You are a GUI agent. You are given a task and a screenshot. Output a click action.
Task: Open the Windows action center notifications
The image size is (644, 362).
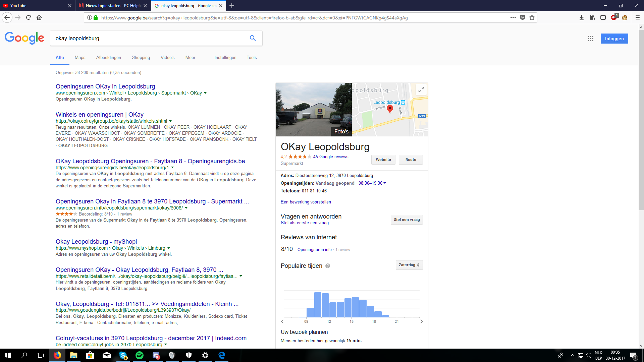tap(634, 355)
